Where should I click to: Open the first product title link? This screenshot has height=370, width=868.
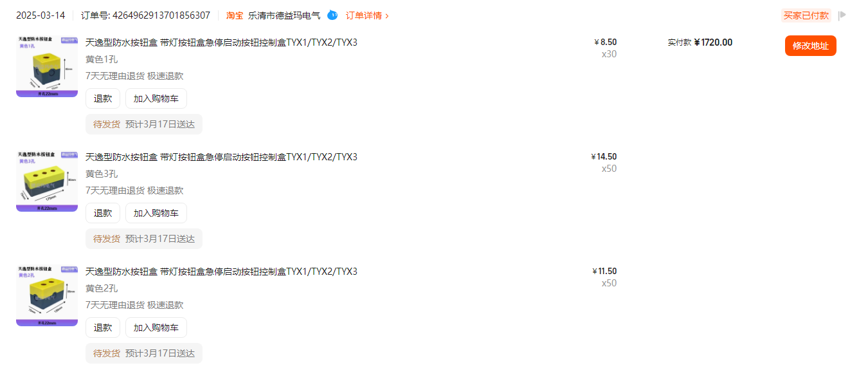(x=221, y=42)
